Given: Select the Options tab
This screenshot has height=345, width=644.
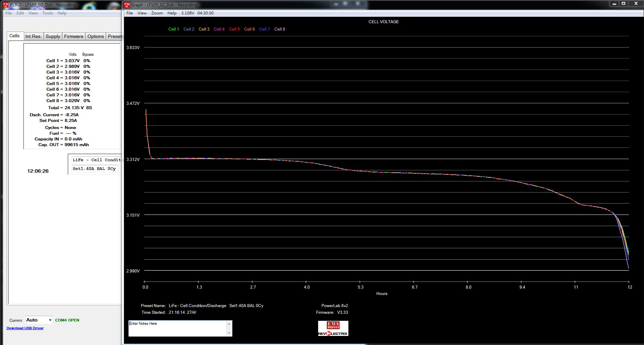Looking at the screenshot, I should tap(96, 36).
